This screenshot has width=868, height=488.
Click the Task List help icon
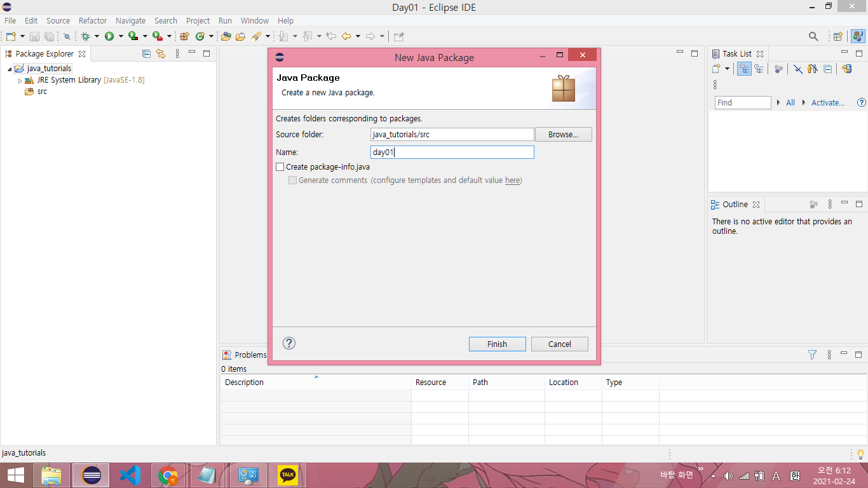coord(862,102)
